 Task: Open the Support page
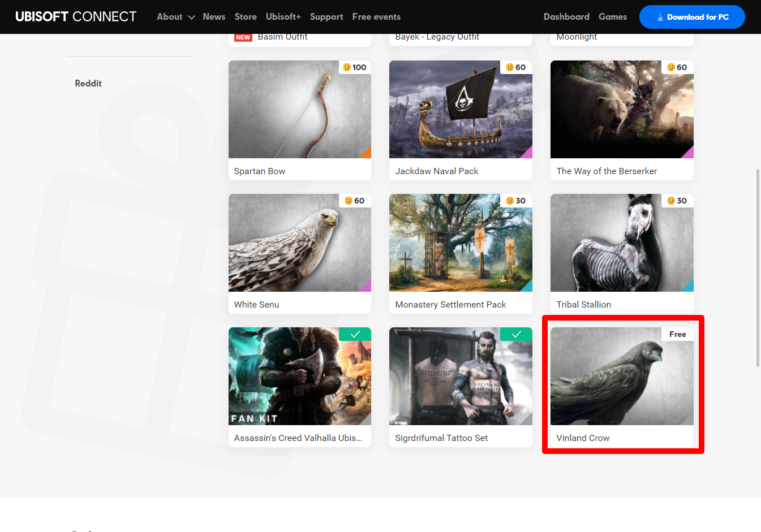(x=326, y=17)
